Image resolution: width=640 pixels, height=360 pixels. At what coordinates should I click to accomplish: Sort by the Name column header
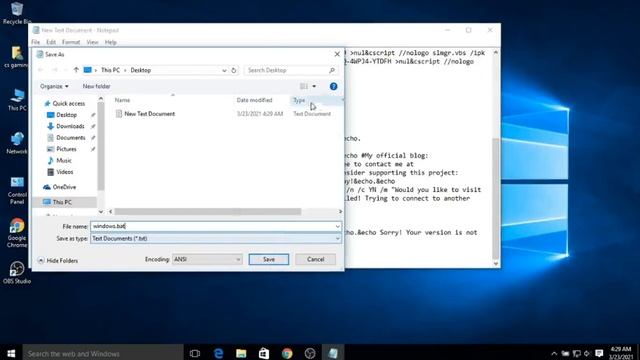pyautogui.click(x=122, y=100)
